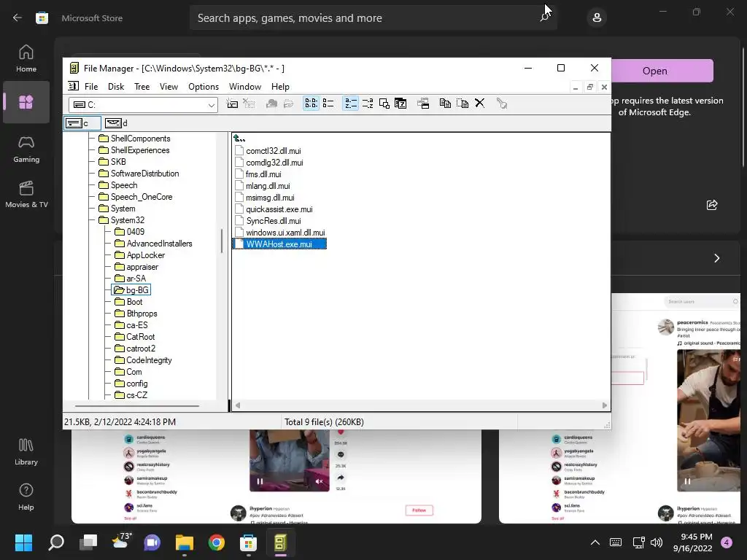Viewport: 747px width, 560px height.
Task: Select highlighted file WWAHost.exe.mui
Action: (x=279, y=244)
